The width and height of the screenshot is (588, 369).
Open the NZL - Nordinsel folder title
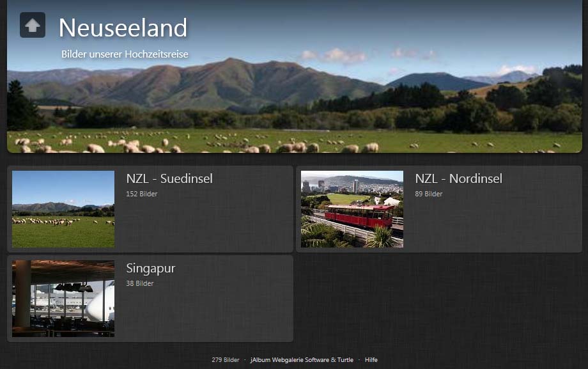point(458,178)
